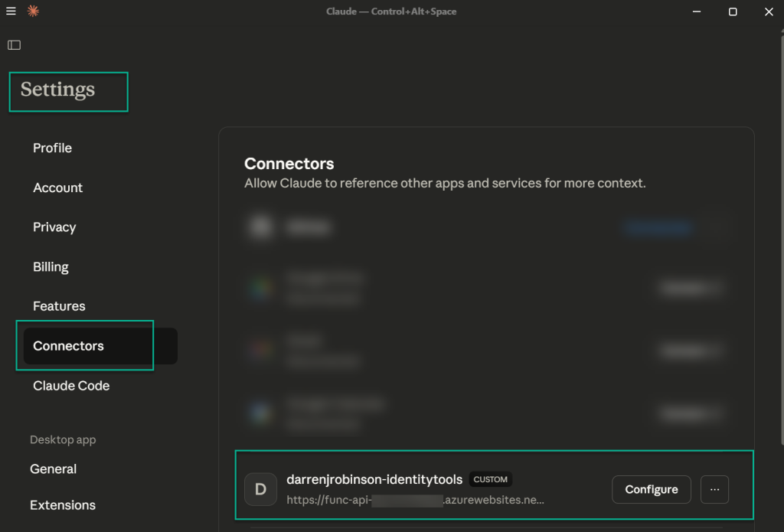This screenshot has width=784, height=532.
Task: Open the Billing settings page
Action: coord(51,267)
